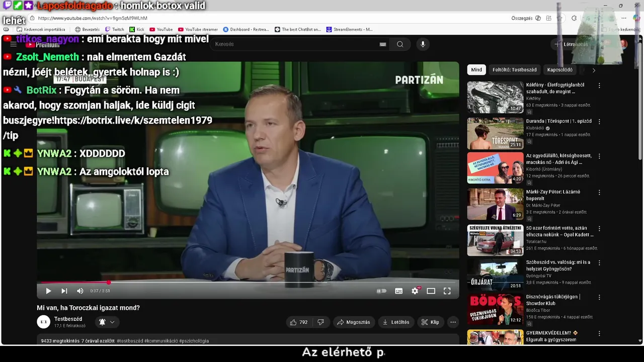The height and width of the screenshot is (362, 644).
Task: Open the Testbeszéd channel name link
Action: (68, 319)
